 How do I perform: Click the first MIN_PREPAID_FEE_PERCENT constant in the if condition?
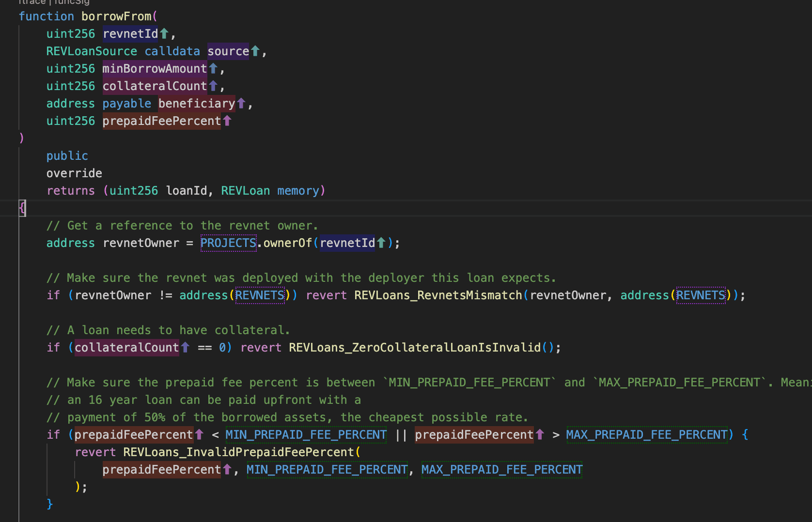(x=306, y=434)
